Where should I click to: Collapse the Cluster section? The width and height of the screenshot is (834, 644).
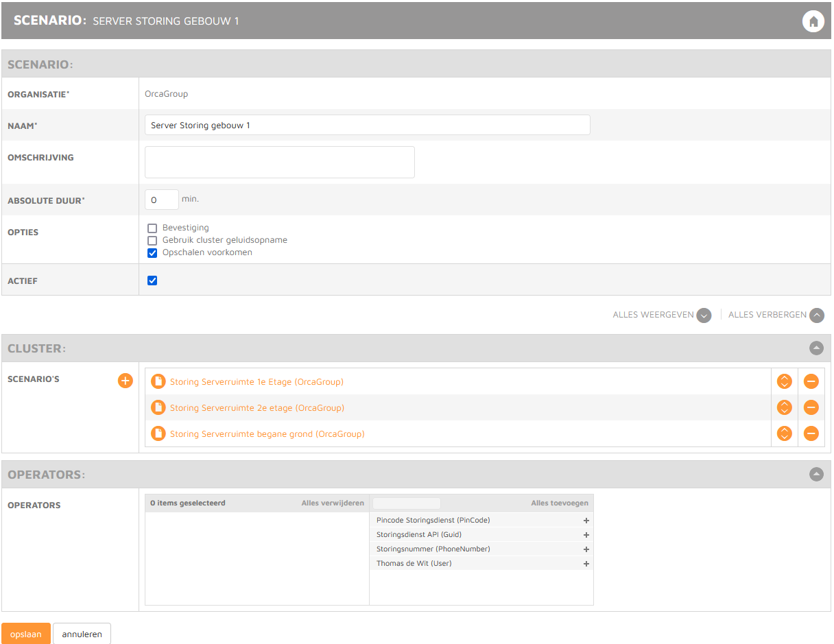click(x=816, y=348)
